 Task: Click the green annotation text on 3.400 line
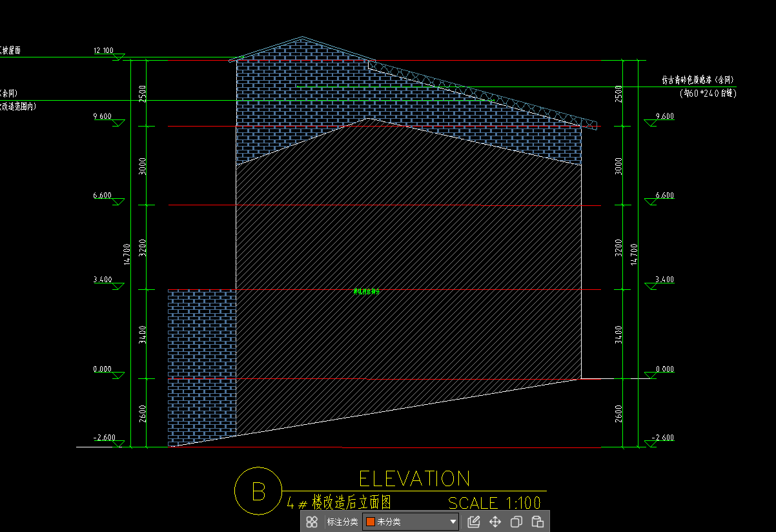pos(366,291)
